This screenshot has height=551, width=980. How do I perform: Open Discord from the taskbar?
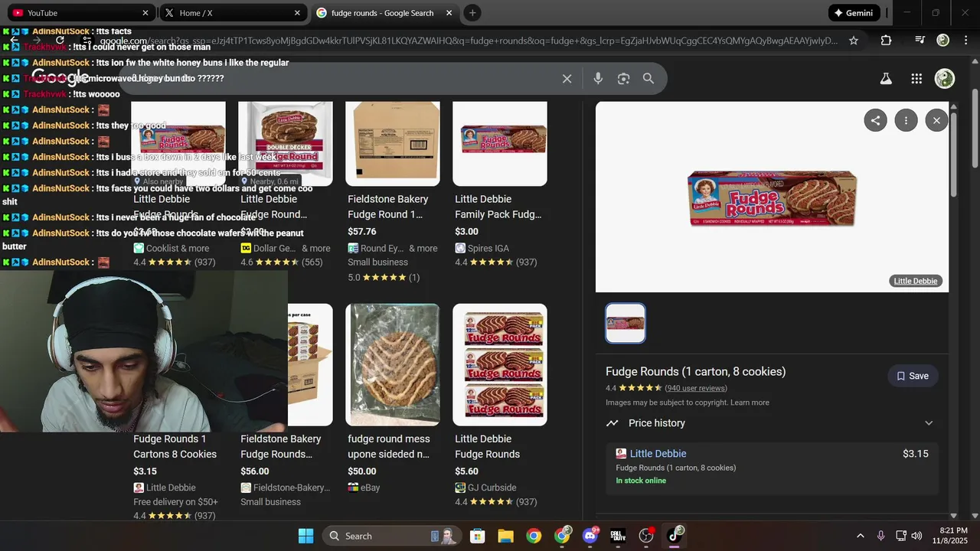pyautogui.click(x=590, y=536)
